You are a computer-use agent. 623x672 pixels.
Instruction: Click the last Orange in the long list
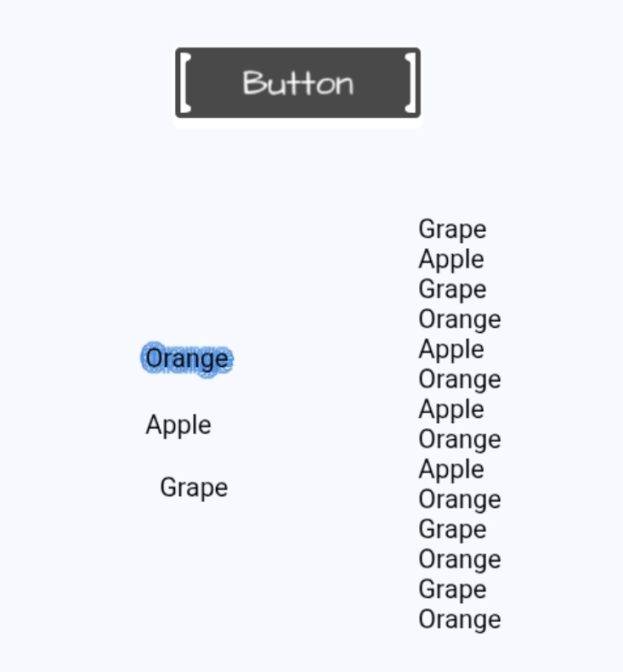460,619
